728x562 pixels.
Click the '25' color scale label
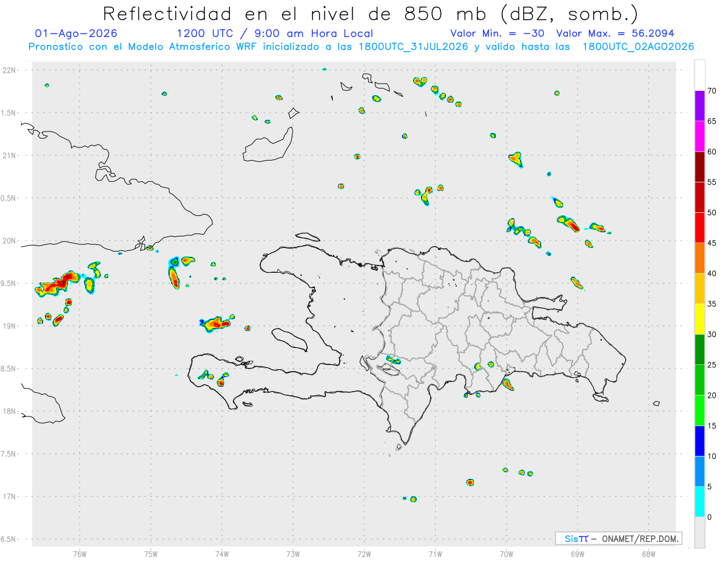(x=712, y=365)
